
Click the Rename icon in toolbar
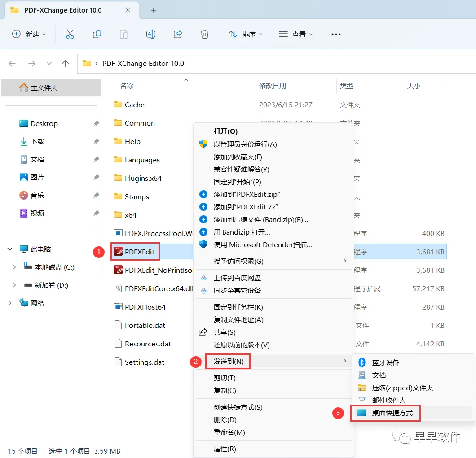tap(151, 34)
